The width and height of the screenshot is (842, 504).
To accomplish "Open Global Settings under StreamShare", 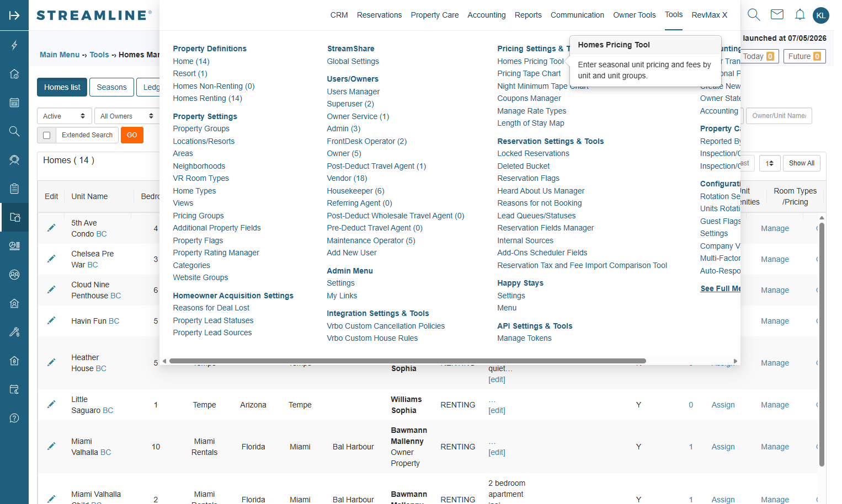I will point(353,61).
